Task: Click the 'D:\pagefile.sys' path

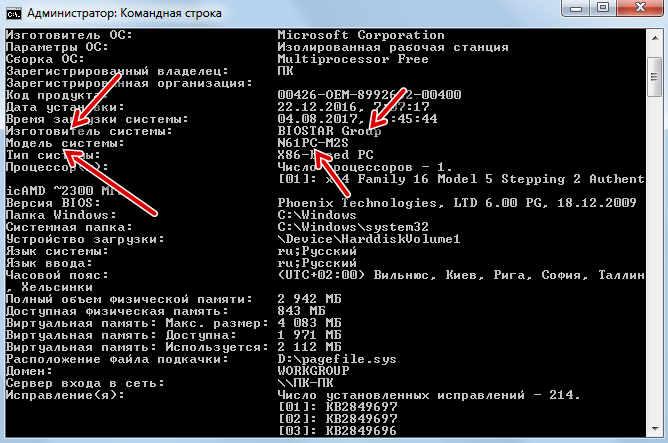Action: tap(337, 359)
